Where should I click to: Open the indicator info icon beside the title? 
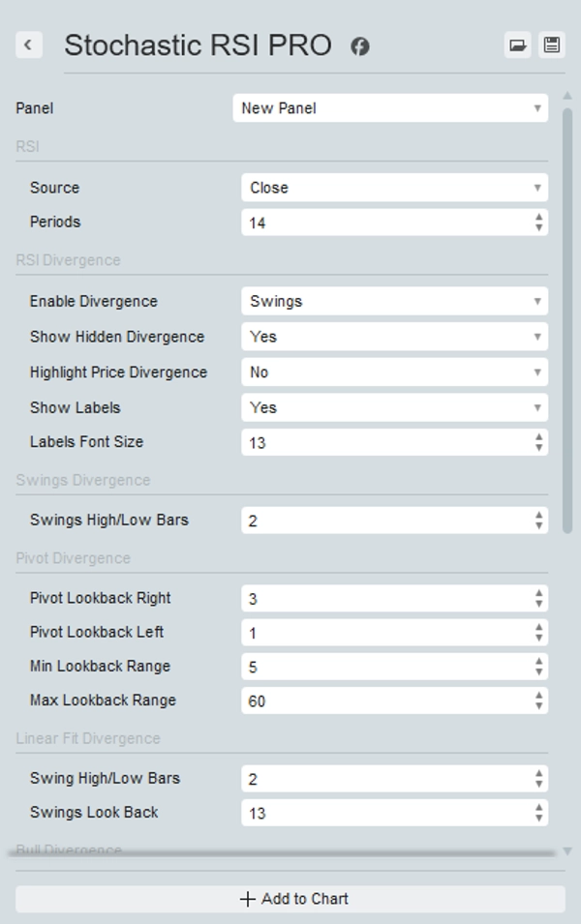click(x=359, y=44)
